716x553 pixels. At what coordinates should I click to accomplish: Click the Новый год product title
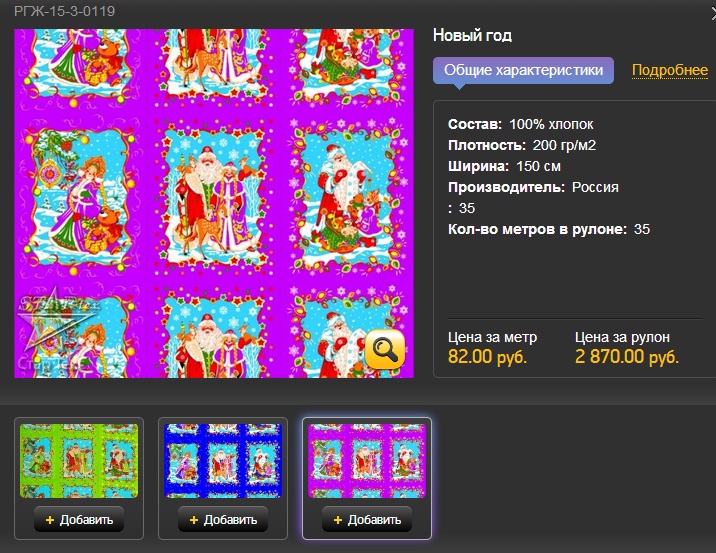pyautogui.click(x=472, y=35)
